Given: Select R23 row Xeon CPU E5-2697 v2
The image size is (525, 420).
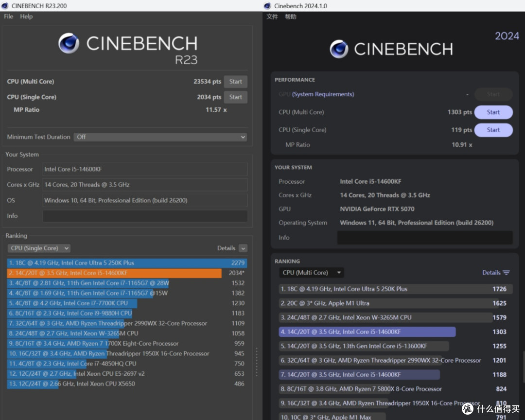Looking at the screenshot, I should [127, 373].
